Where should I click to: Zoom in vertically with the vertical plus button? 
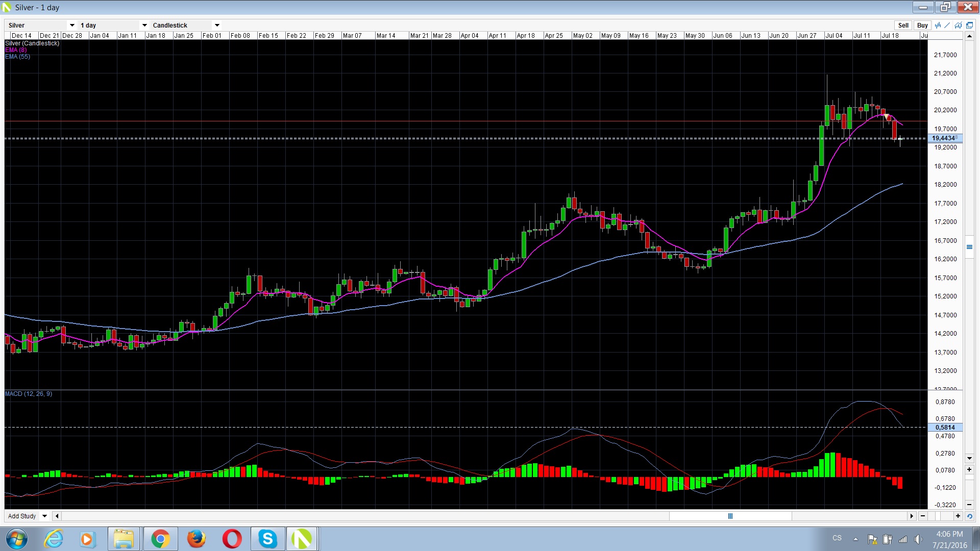coord(969,469)
